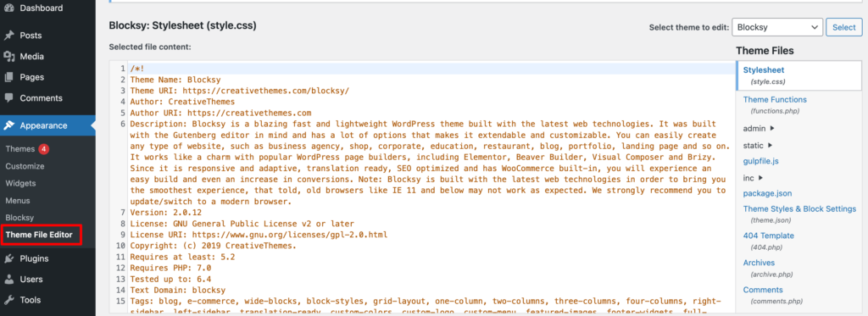Click the Users person icon
This screenshot has width=868, height=316.
8,280
